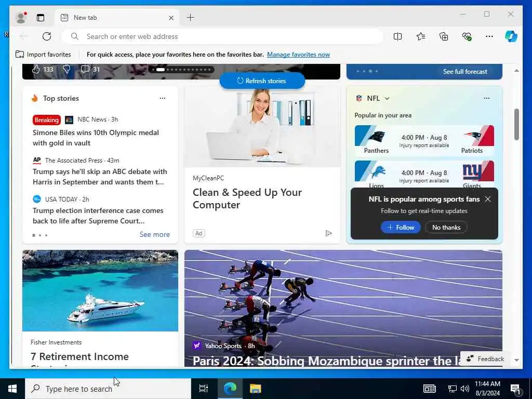Image resolution: width=532 pixels, height=399 pixels.
Task: Click the Refresh stories button
Action: point(262,81)
